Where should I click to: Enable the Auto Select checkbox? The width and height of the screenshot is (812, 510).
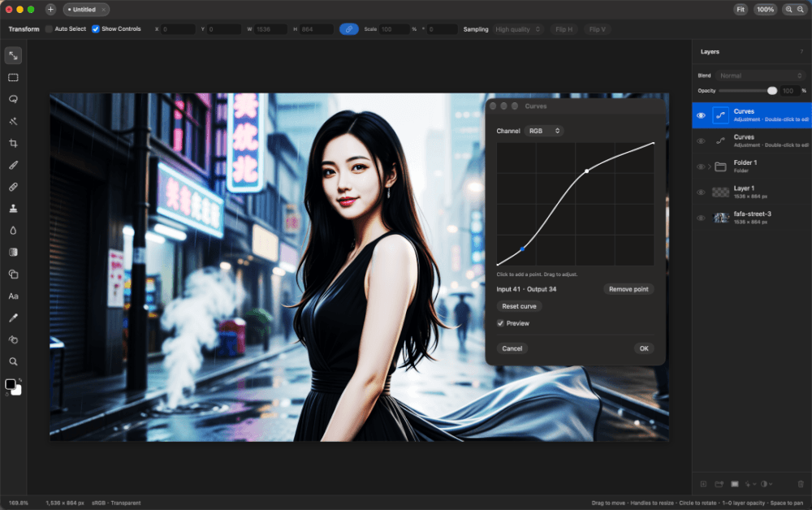(50, 29)
